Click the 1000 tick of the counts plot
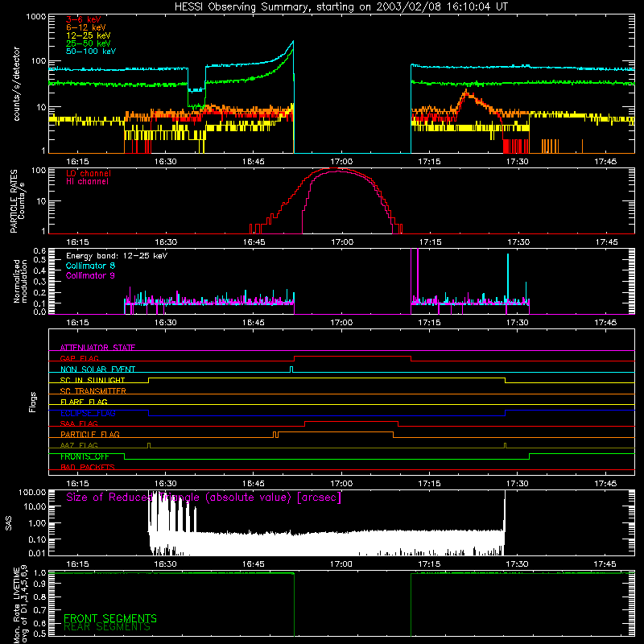644x644 pixels. pos(36,17)
